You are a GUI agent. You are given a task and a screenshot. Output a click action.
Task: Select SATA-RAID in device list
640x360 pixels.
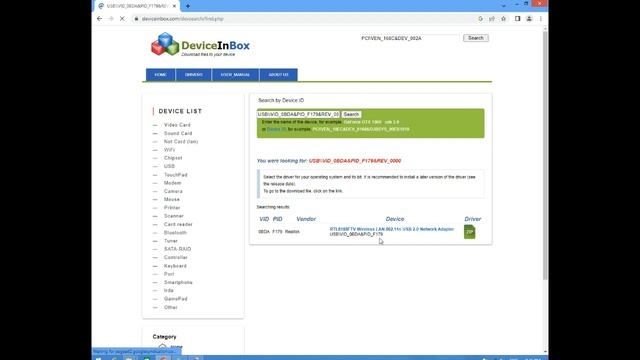(x=177, y=249)
